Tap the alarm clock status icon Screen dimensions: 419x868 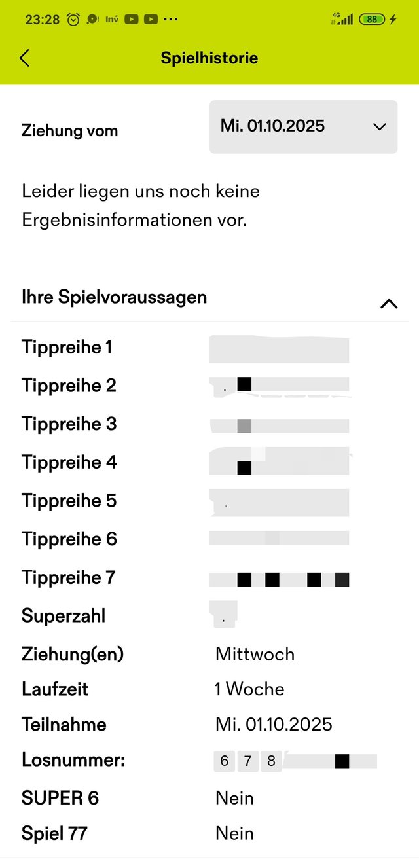tap(73, 20)
